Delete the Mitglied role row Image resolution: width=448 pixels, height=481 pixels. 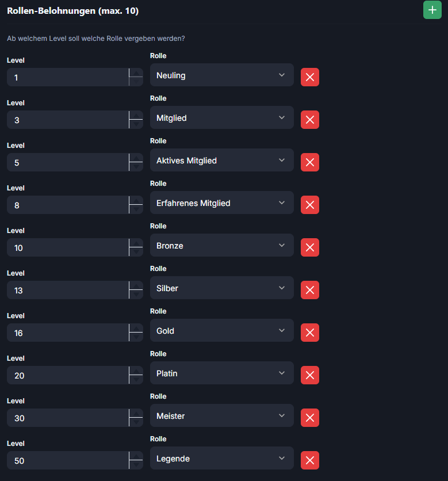(310, 120)
